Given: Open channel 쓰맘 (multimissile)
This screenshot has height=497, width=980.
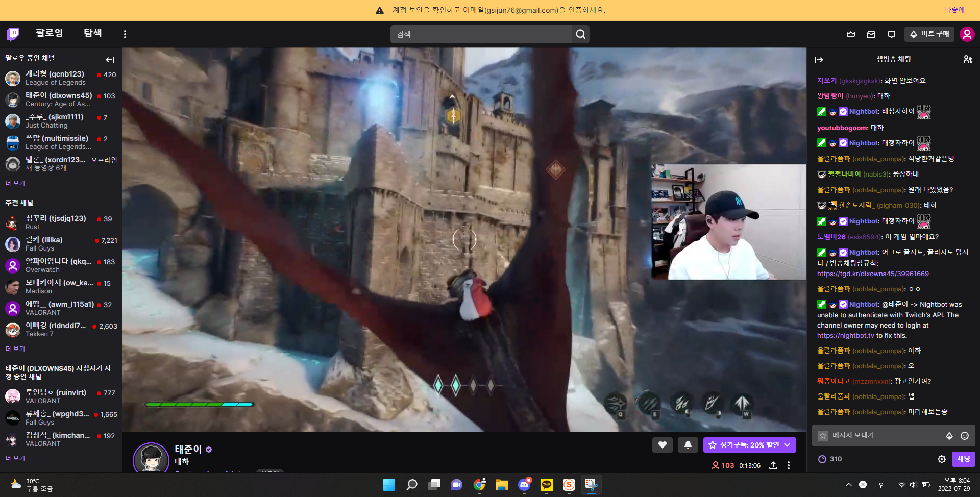Looking at the screenshot, I should coord(61,142).
